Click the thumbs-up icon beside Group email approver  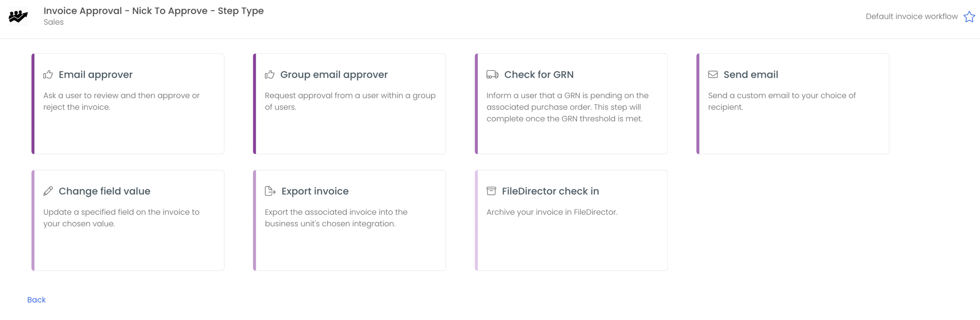pos(269,74)
